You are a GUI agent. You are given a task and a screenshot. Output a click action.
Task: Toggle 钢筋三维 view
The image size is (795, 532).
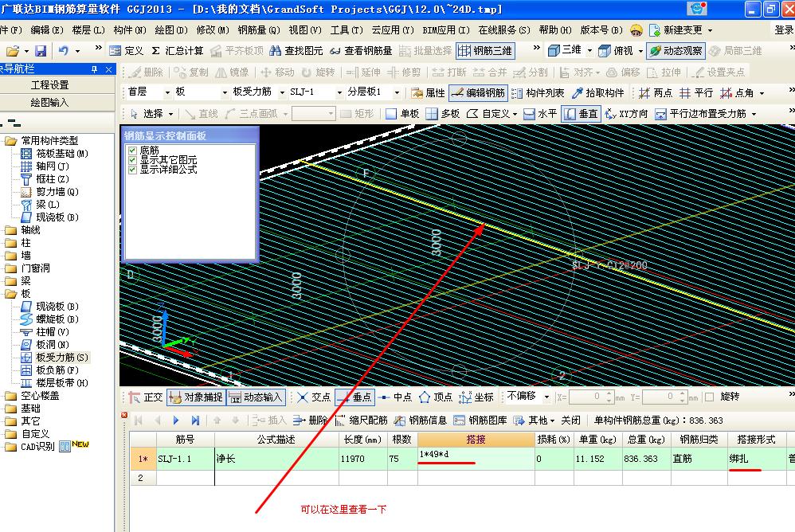point(485,51)
